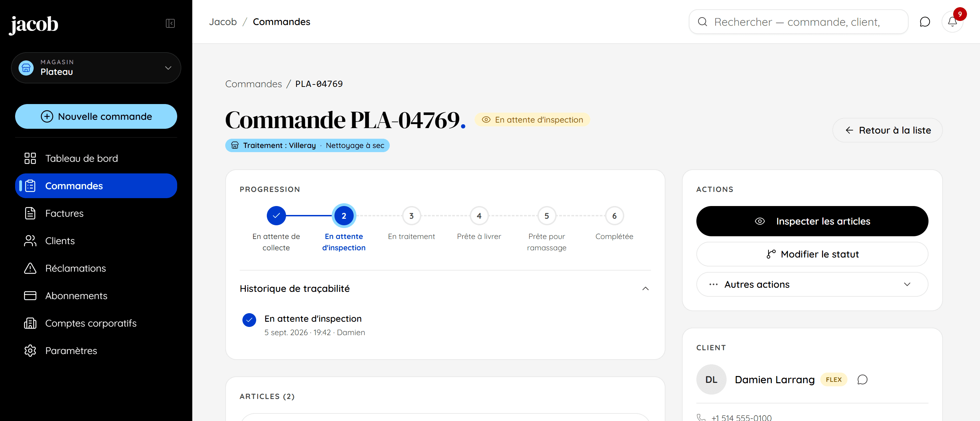Screen dimensions: 980x421
Task: Navigate to Réclamations
Action: click(96, 268)
